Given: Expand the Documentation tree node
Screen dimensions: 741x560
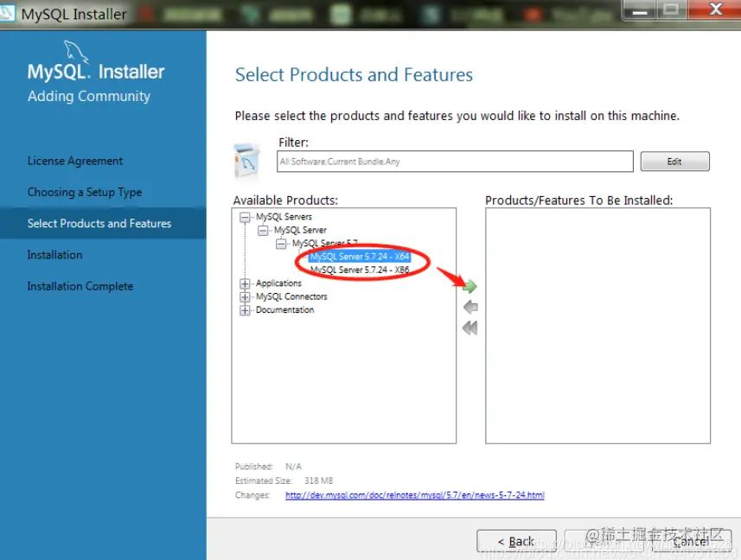Looking at the screenshot, I should tap(245, 310).
